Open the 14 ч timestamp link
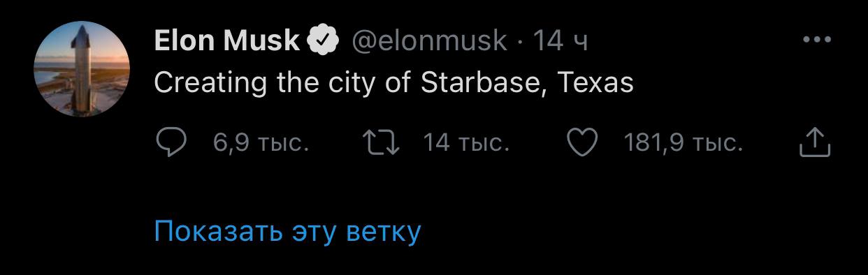Viewport: 868px width, 275px height. 560,41
